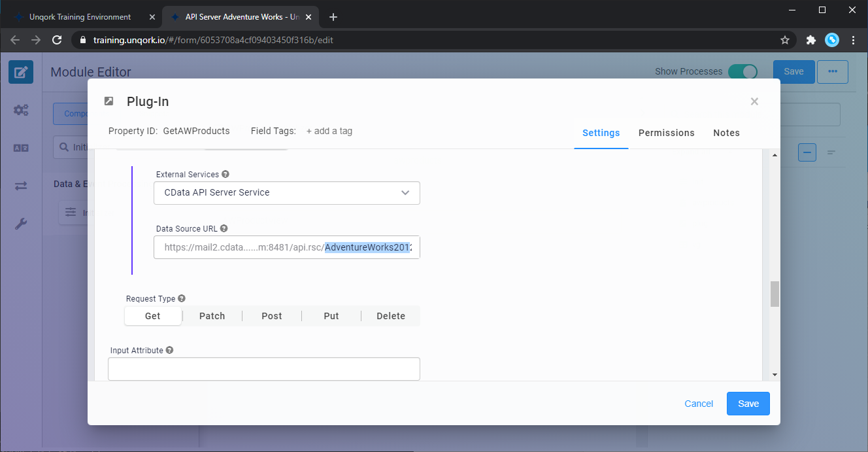Switch to the Permissions tab
Screen dimensions: 868x452
(666, 133)
